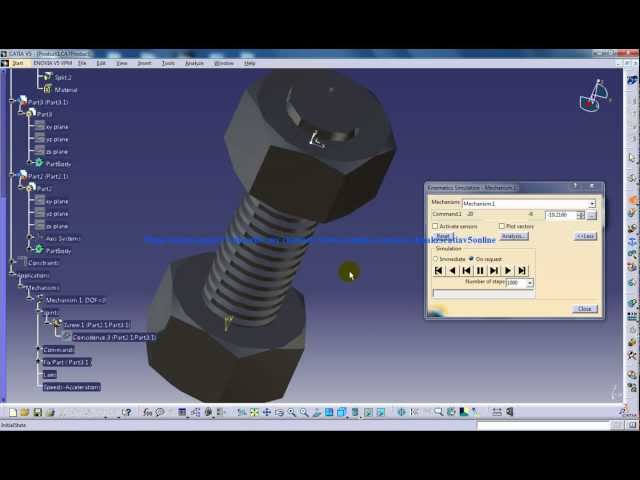Step the simulation backward one step

[467, 271]
